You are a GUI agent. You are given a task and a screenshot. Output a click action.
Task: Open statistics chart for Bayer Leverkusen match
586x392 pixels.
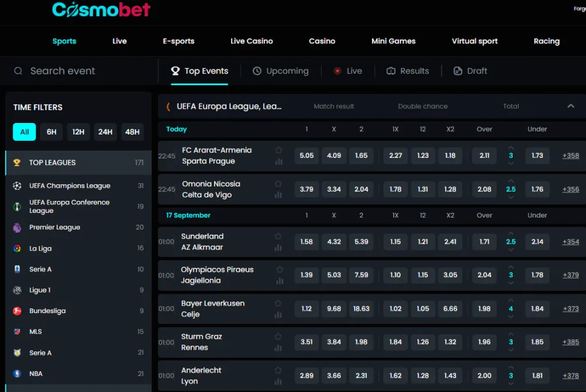click(x=278, y=315)
